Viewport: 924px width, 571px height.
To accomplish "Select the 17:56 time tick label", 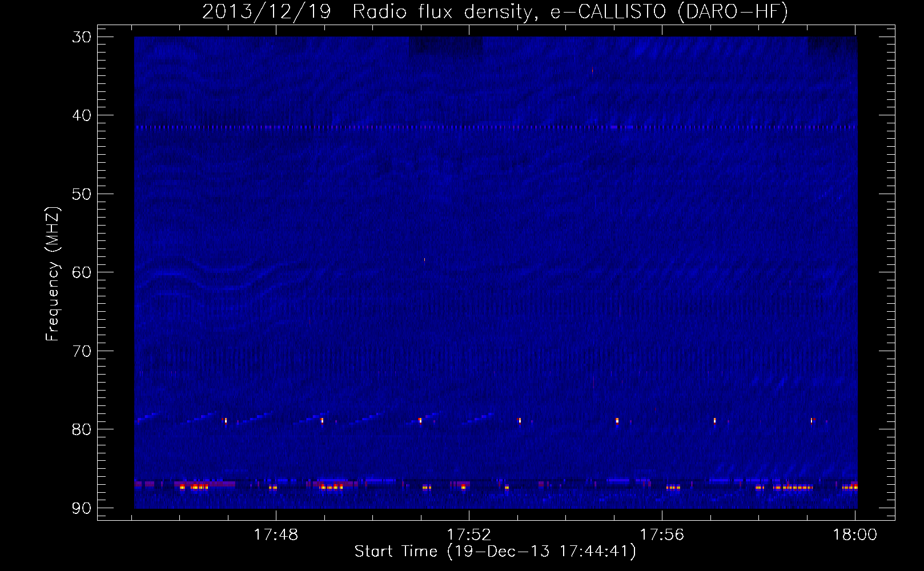I will coord(662,535).
